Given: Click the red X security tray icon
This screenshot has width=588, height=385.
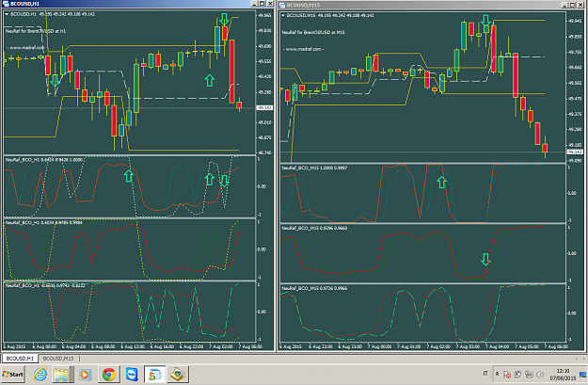Looking at the screenshot, I should [x=507, y=374].
